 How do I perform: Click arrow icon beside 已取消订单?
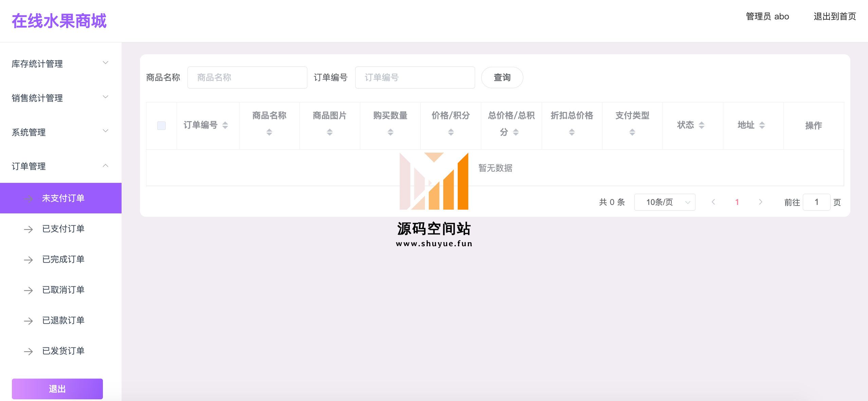[29, 290]
